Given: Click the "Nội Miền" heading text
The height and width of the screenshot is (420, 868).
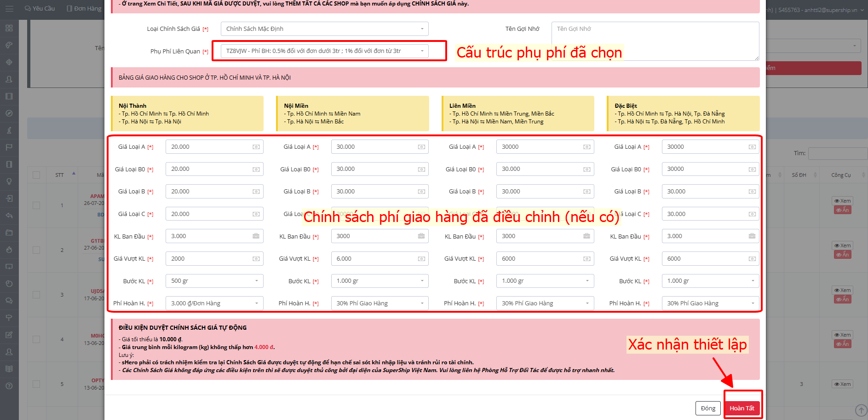Looking at the screenshot, I should click(296, 106).
